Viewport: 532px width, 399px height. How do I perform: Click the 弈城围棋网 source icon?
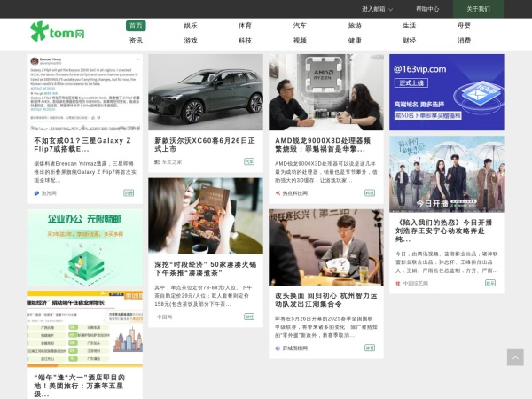pos(278,348)
